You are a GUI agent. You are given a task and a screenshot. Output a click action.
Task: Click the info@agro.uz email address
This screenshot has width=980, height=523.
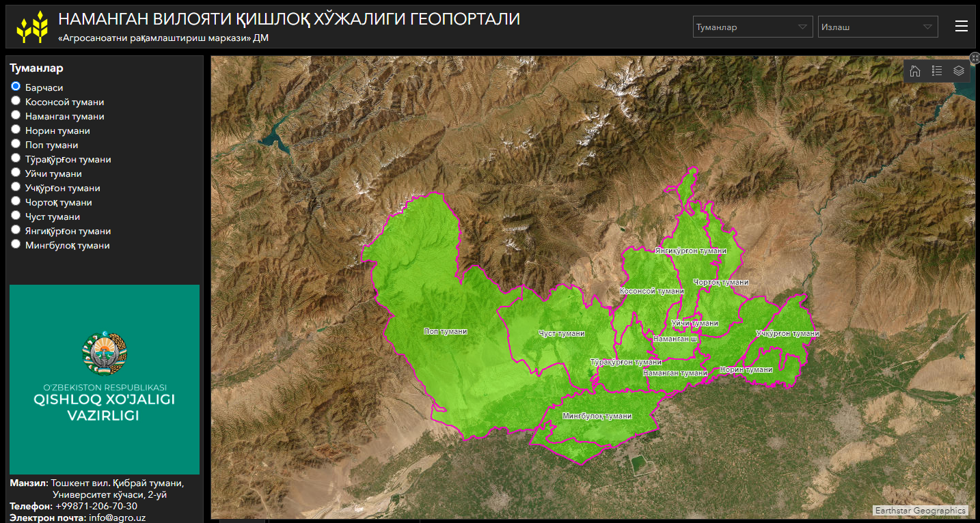(117, 518)
